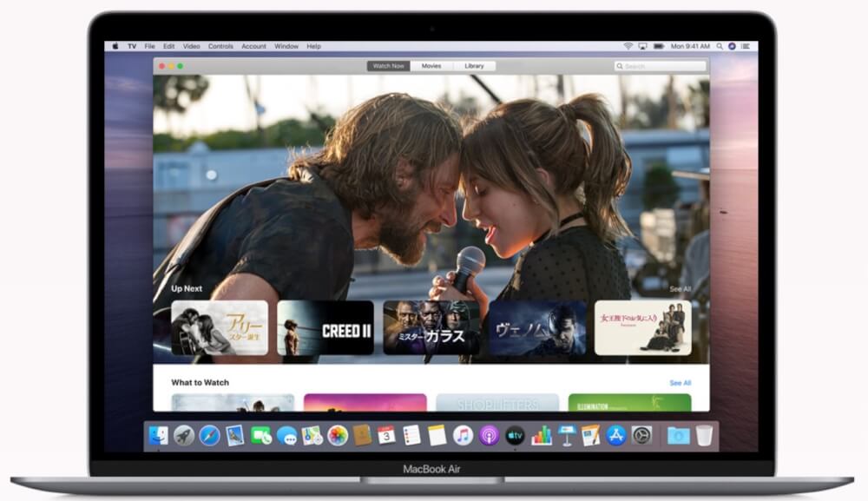Open The Favourite thumbnail in Up Next
This screenshot has width=868, height=501.
coord(642,327)
